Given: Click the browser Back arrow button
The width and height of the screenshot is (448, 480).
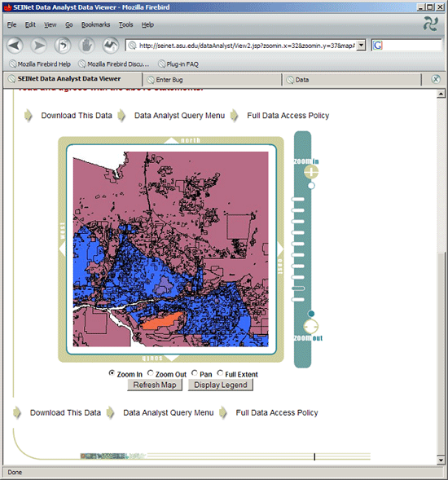Looking at the screenshot, I should coord(15,46).
